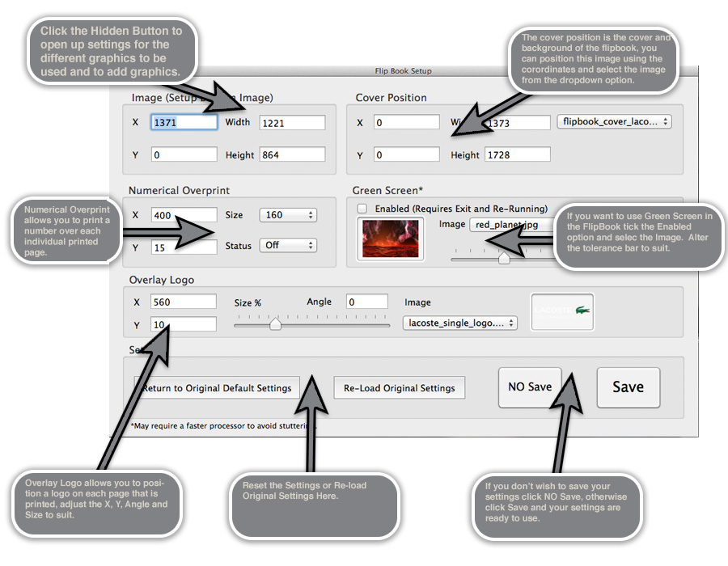Click the red planet green screen thumbnail
This screenshot has width=728, height=566.
pos(391,239)
